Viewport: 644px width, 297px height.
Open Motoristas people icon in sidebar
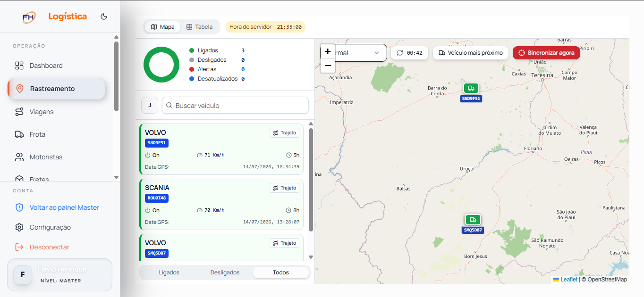[x=19, y=157]
